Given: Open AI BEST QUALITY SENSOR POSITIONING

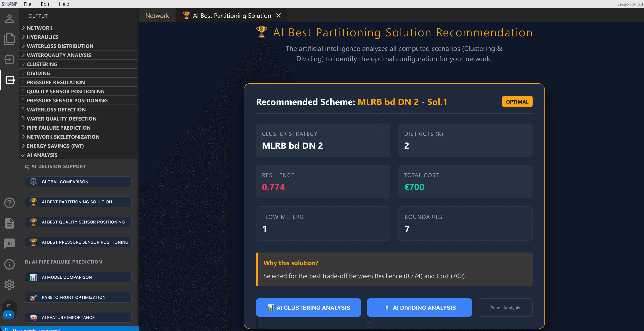Looking at the screenshot, I should (78, 222).
